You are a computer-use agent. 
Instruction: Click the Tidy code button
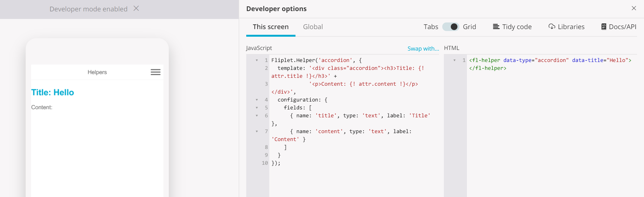tap(512, 27)
